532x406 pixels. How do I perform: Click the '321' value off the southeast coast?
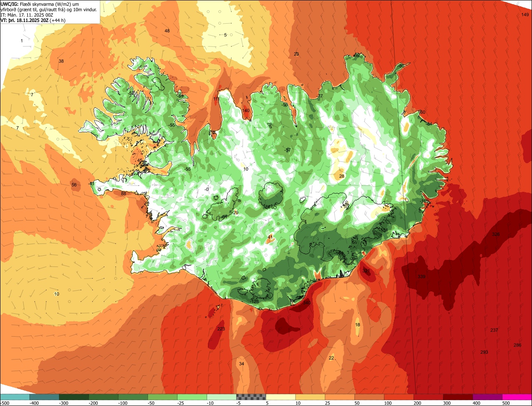[366, 271]
